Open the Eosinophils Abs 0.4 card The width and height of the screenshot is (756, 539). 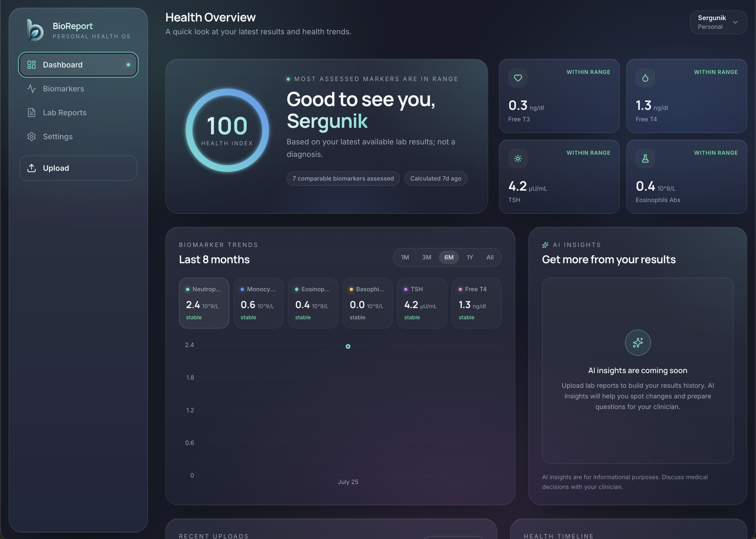point(686,176)
